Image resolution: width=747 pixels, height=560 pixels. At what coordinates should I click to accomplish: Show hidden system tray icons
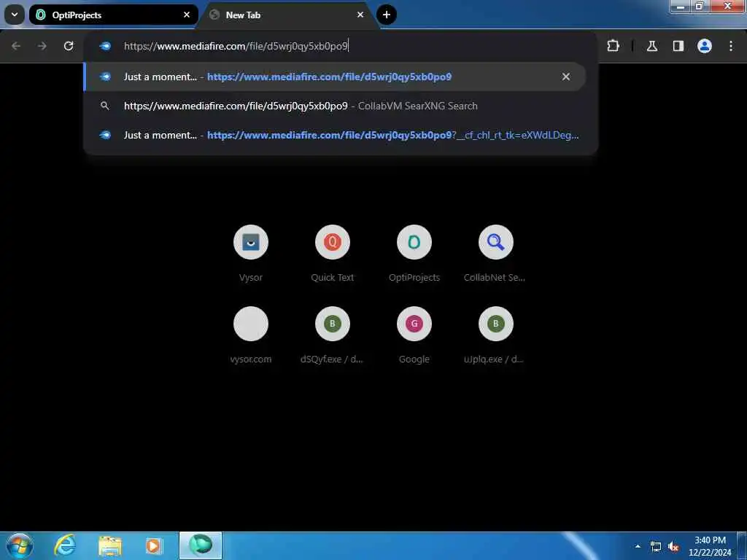(x=638, y=545)
